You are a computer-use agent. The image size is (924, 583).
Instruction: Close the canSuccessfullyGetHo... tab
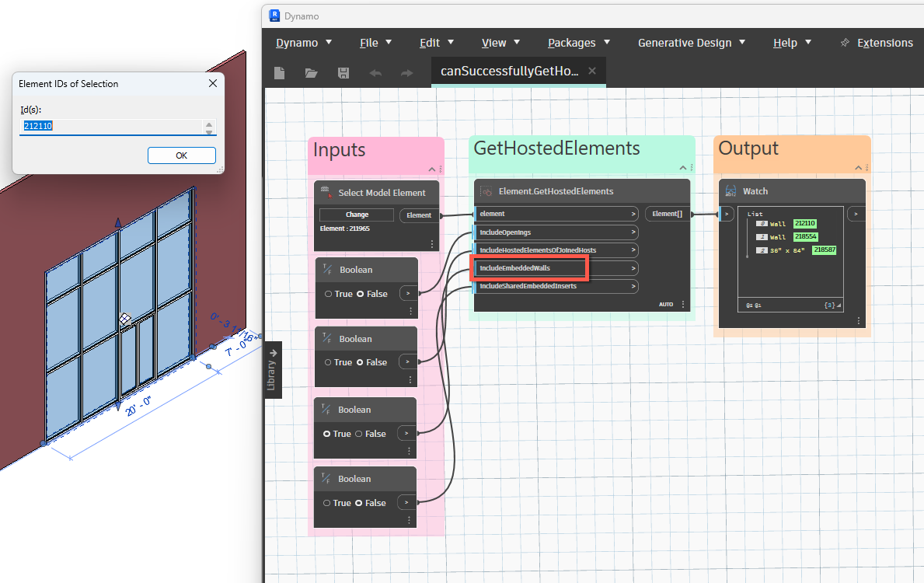[592, 71]
